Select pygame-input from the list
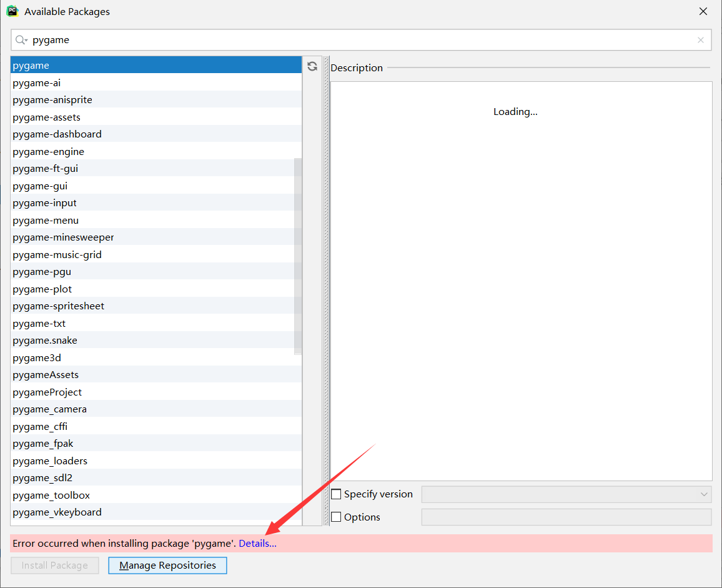722x588 pixels. (156, 202)
